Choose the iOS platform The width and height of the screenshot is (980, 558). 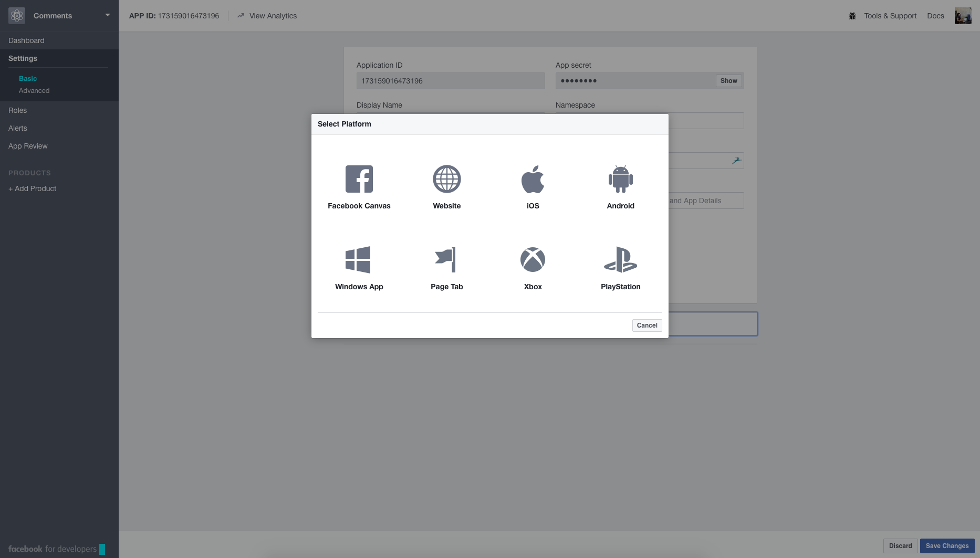coord(533,186)
